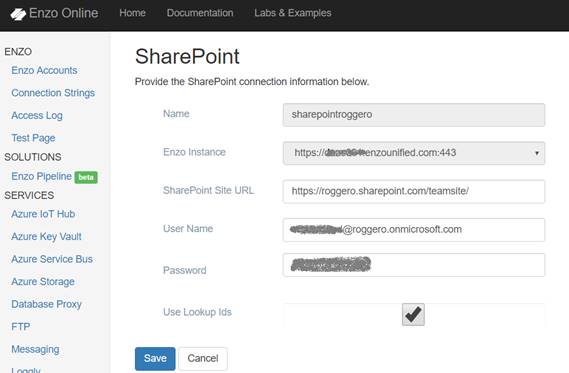Screen dimensions: 569x373
Task: Open Labs & Examples in navbar
Action: click(292, 13)
